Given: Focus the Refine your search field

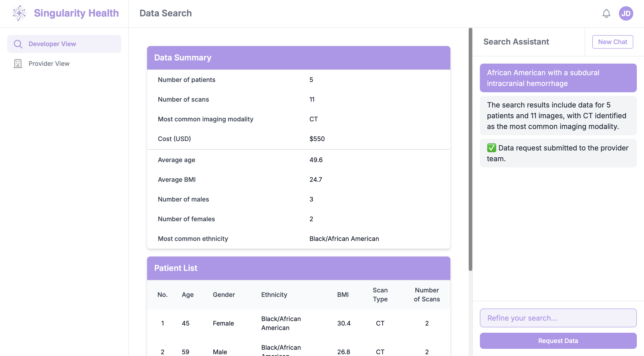Looking at the screenshot, I should [558, 318].
